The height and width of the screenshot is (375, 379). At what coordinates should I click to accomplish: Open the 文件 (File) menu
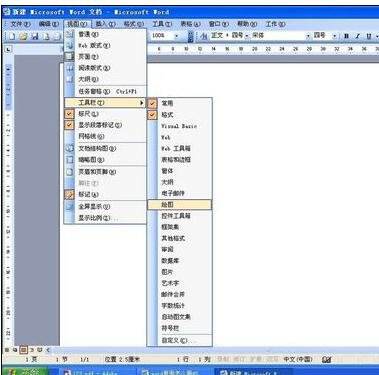pos(20,24)
